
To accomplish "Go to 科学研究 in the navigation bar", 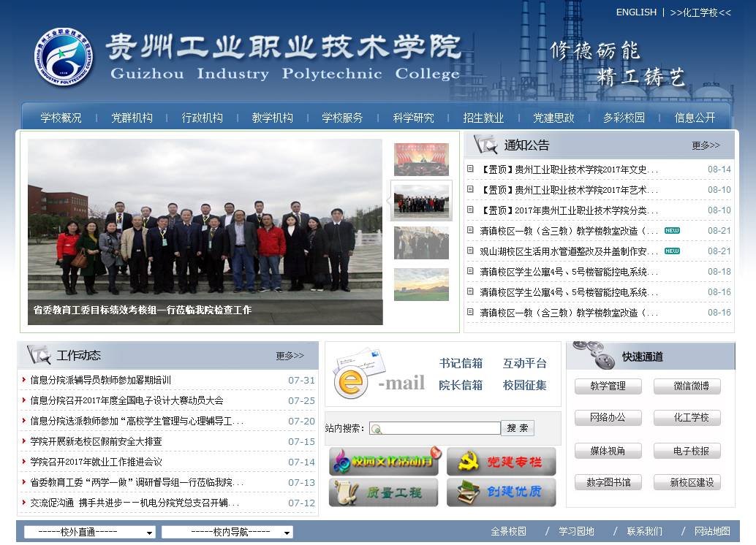I will click(x=413, y=118).
